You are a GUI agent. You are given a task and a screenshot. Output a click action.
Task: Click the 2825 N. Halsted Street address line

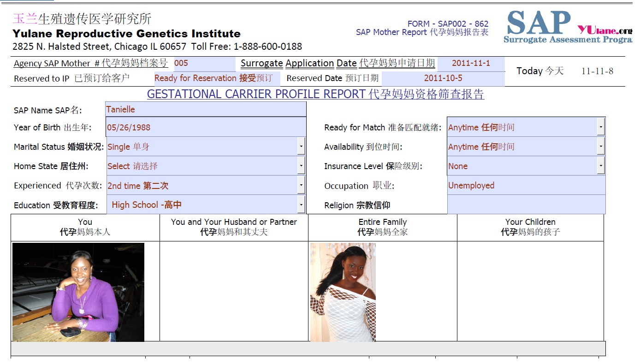click(157, 47)
